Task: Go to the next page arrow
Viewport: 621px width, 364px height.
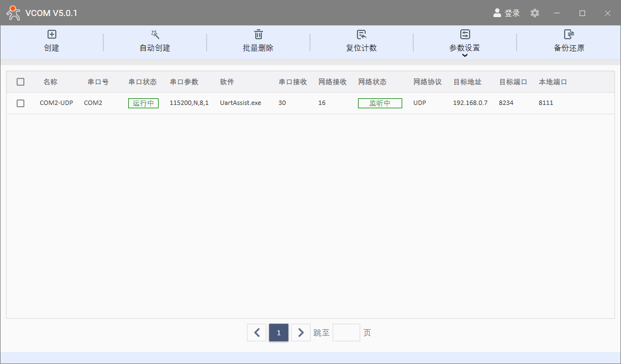Action: tap(301, 333)
